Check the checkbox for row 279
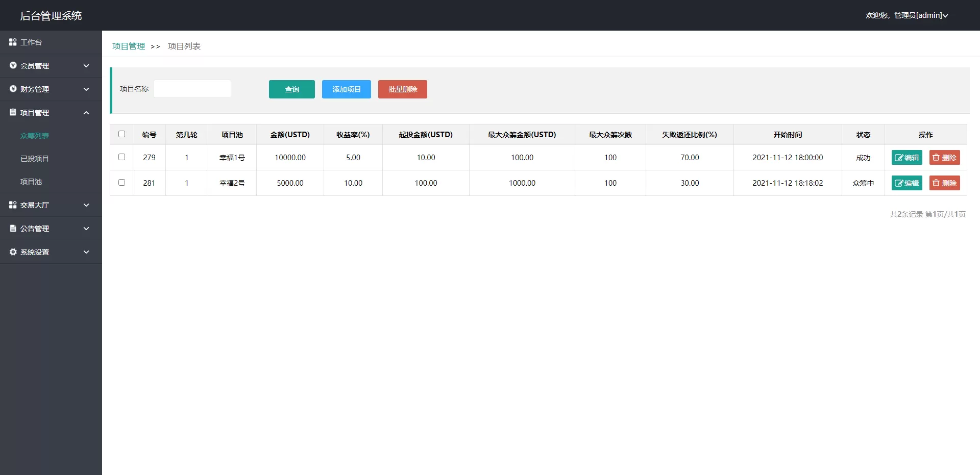980x475 pixels. [121, 157]
